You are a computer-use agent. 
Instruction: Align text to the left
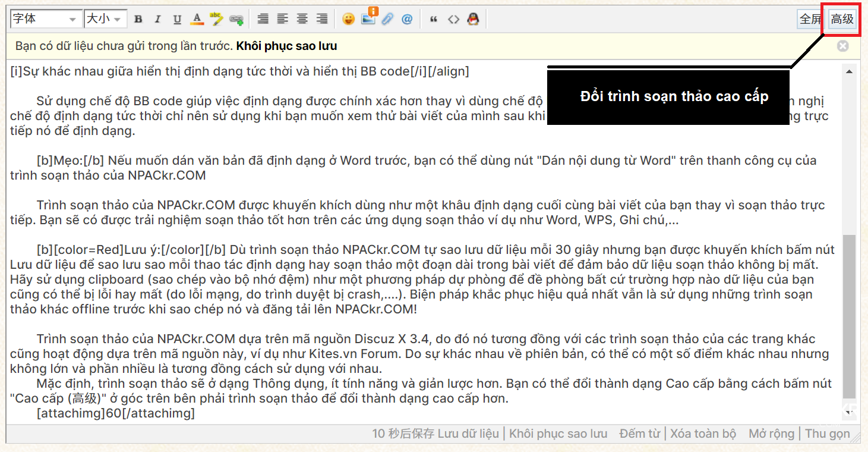click(x=282, y=19)
